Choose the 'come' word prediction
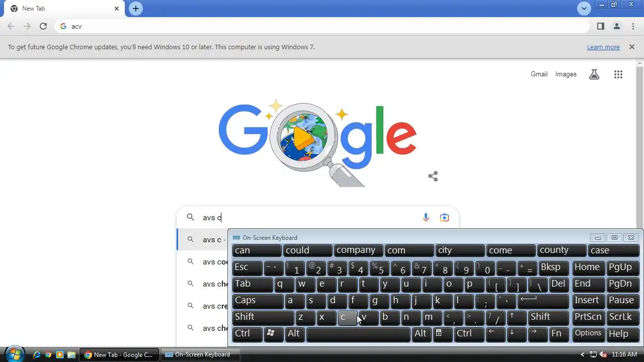Screen dimensions: 644x362 coord(511,250)
